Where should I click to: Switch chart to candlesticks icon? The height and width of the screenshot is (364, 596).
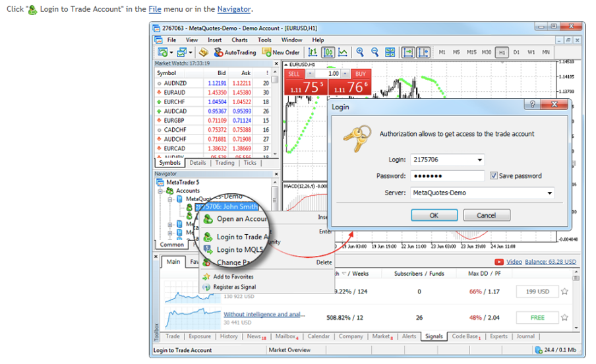[328, 52]
